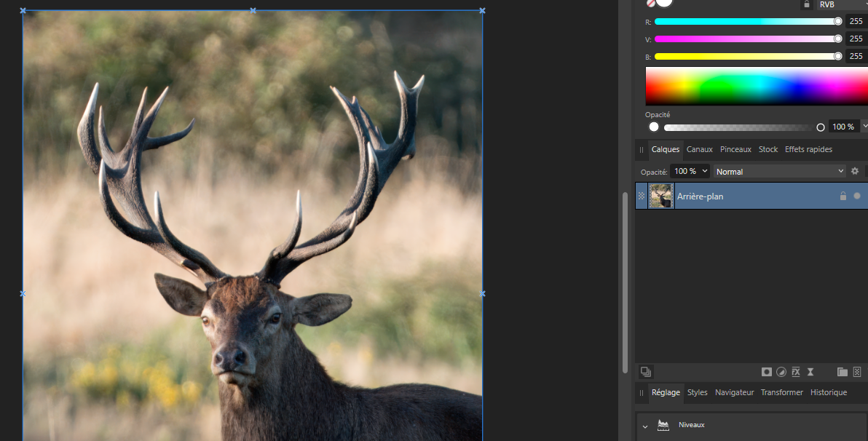
Task: Toggle the Arrière-plan layer lock
Action: coord(843,196)
